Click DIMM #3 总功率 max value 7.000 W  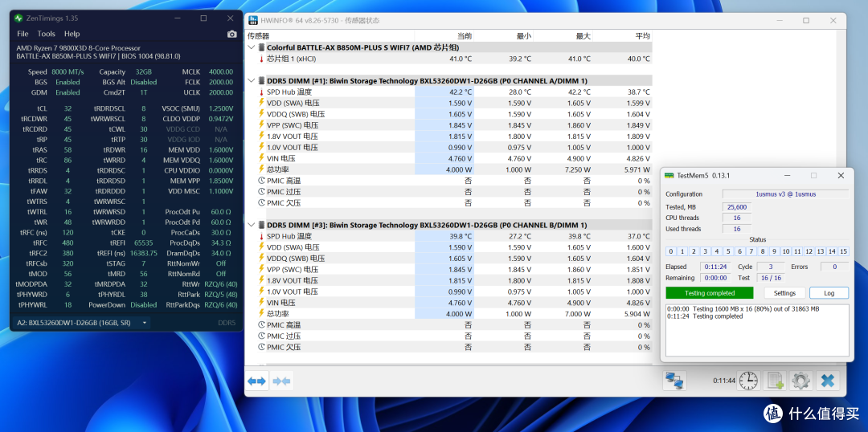579,314
